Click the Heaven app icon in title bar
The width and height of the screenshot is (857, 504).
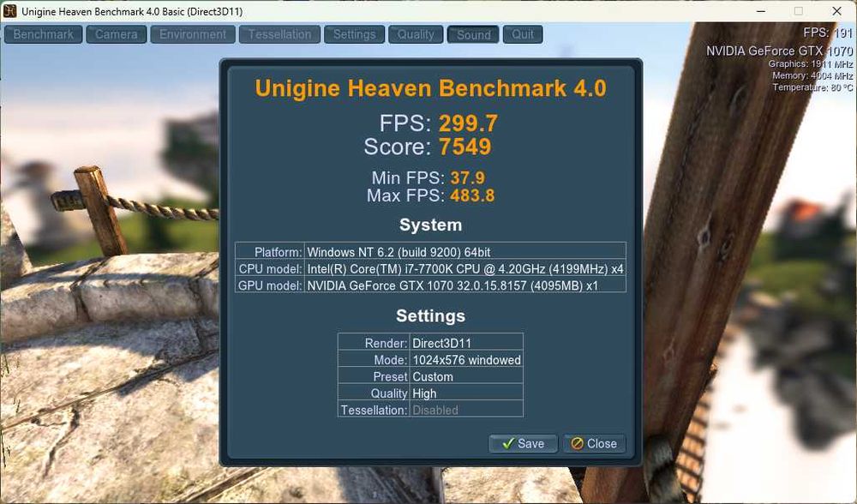pyautogui.click(x=9, y=11)
